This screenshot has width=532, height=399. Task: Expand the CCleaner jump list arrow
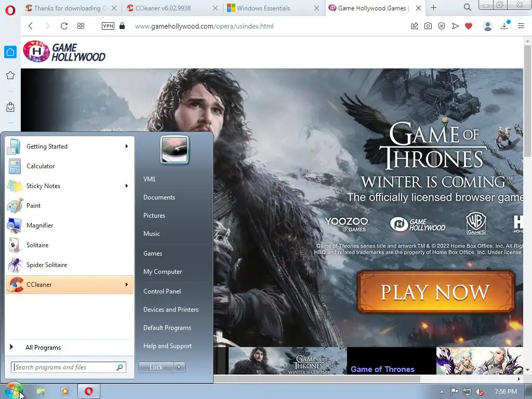[x=127, y=284]
